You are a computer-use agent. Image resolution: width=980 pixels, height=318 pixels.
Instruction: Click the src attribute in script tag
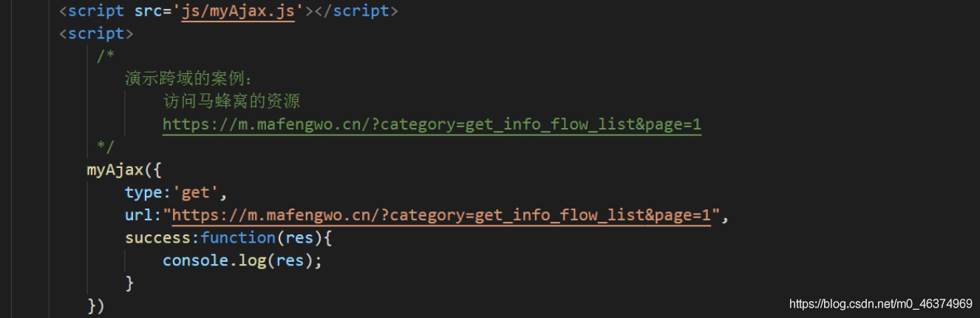tap(153, 11)
